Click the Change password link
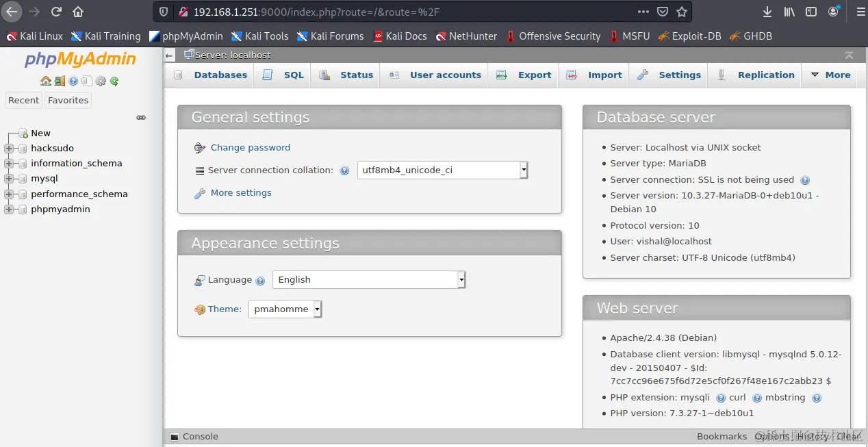Screen dimensions: 868x447 (251, 148)
